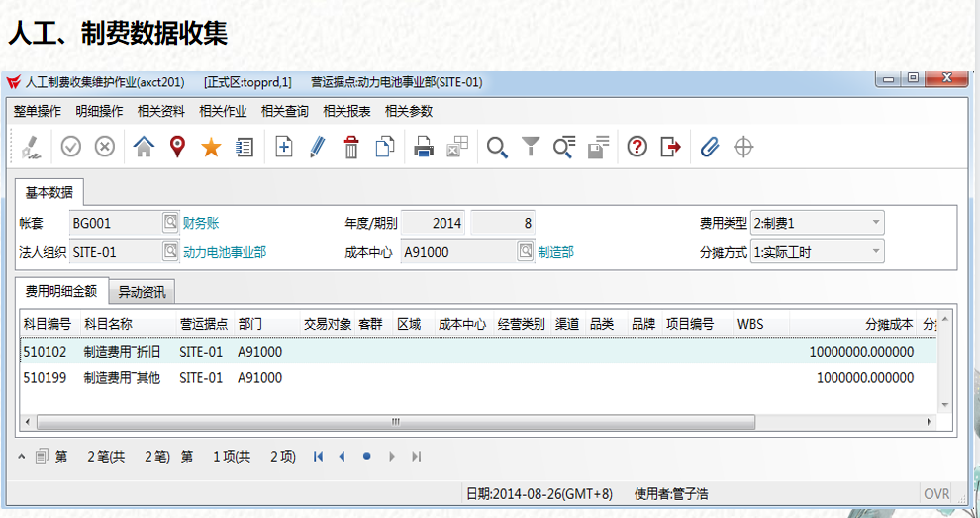Select row 510199 制造费用-其他
980x518 pixels.
click(x=479, y=378)
